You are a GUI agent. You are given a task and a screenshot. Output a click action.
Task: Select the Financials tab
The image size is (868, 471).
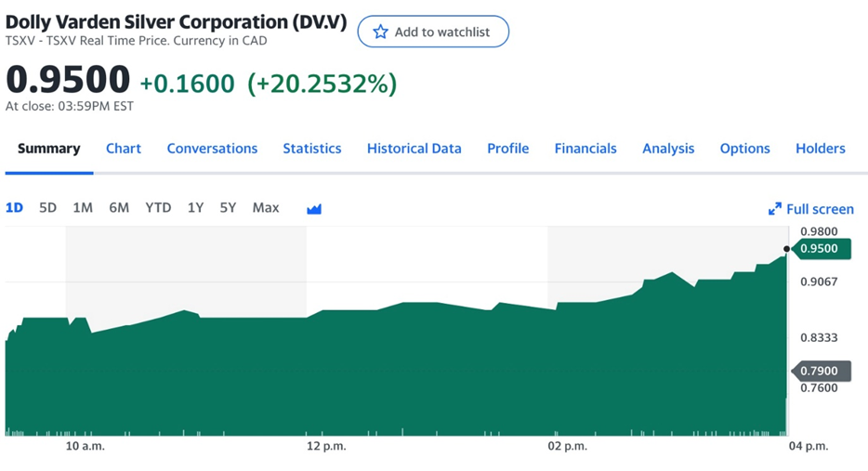tap(585, 149)
